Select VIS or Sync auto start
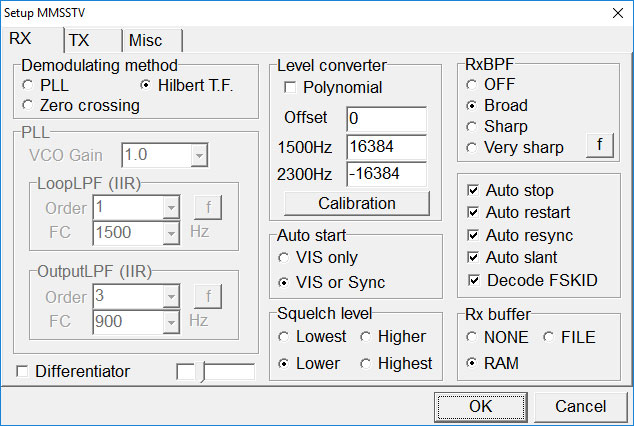 (332, 282)
